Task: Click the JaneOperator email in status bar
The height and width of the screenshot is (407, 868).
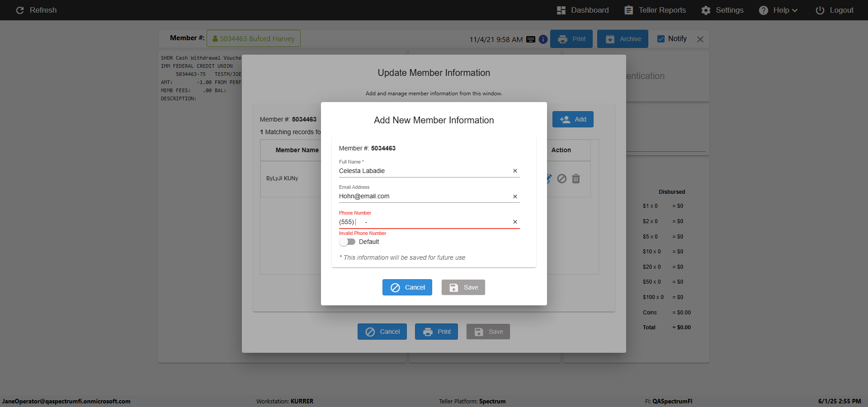Action: pos(66,401)
